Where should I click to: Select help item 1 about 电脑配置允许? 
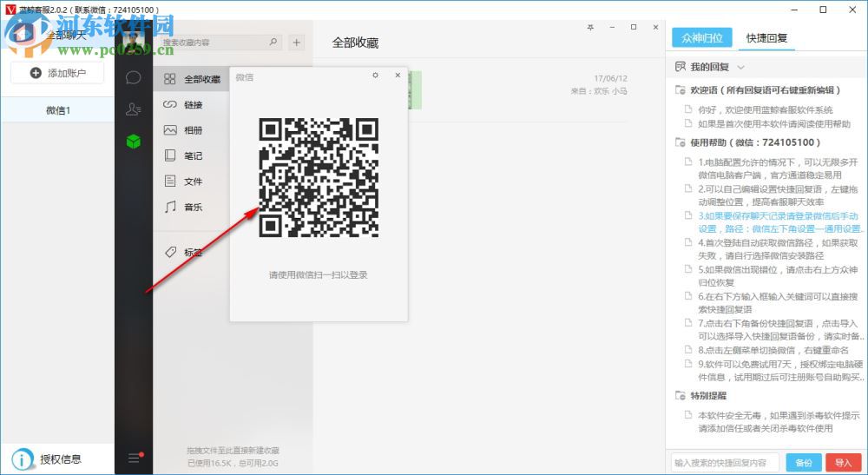[x=777, y=168]
